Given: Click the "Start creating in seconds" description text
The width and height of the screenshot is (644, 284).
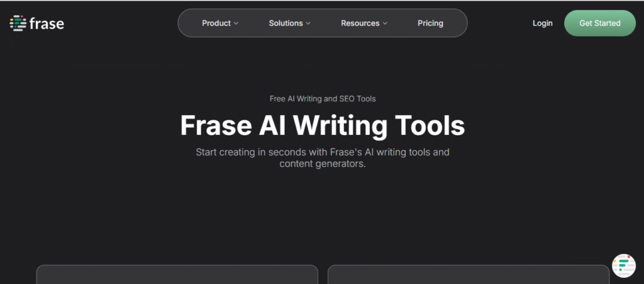Looking at the screenshot, I should pos(322,152).
